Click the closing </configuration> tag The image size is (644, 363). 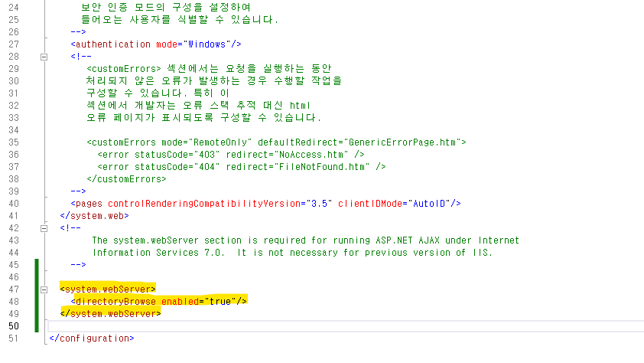(x=92, y=338)
